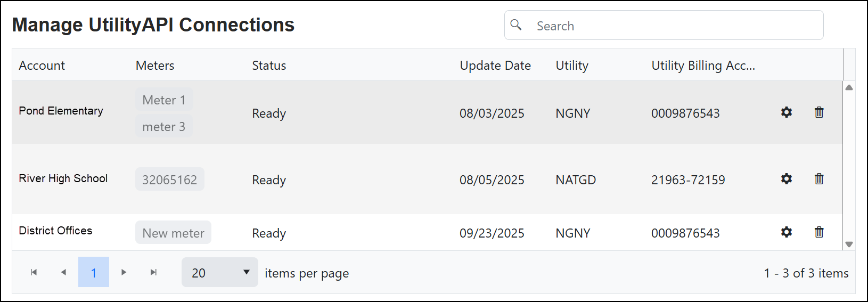
Task: Open settings gear for River High School
Action: click(x=786, y=179)
